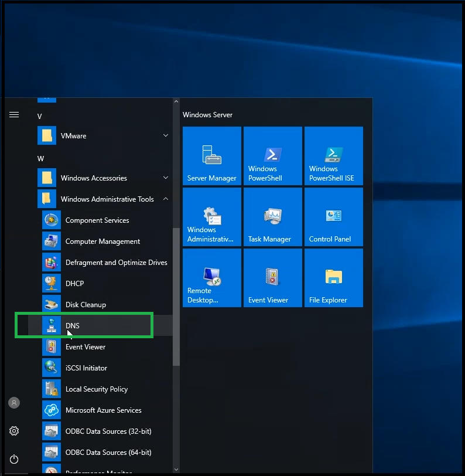Open the Server Manager tile
Screen dimensions: 465x476
click(212, 156)
